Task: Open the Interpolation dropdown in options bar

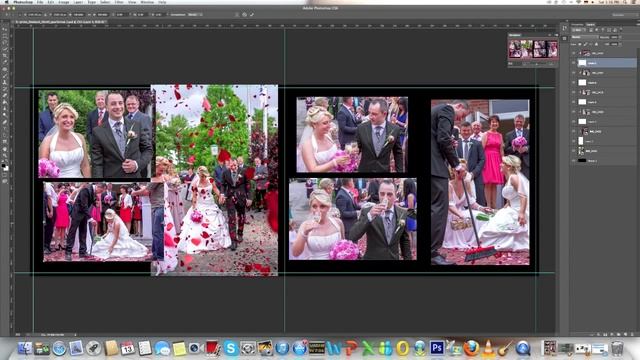Action: click(x=195, y=14)
